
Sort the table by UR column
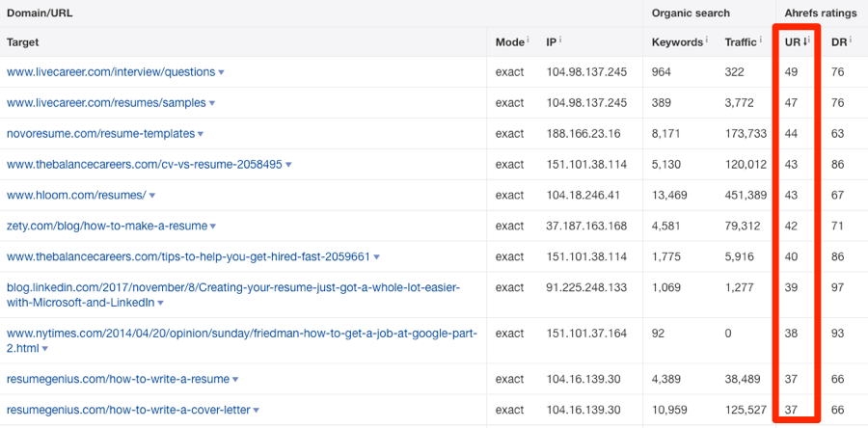coord(794,41)
